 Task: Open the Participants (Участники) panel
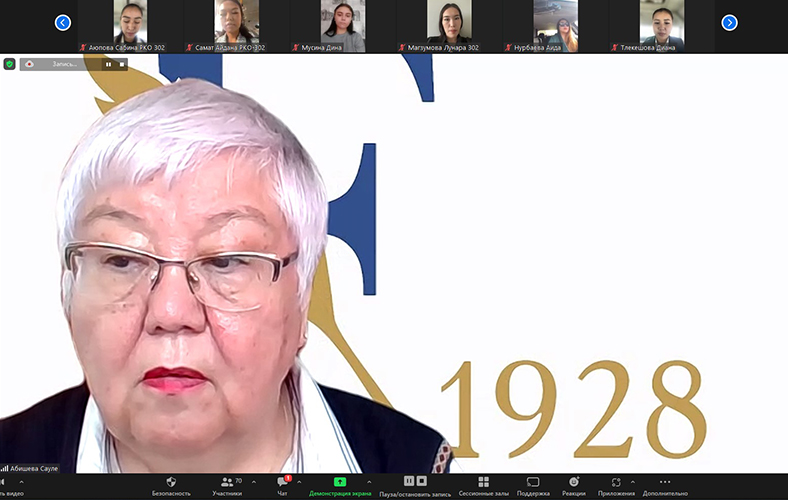click(227, 482)
